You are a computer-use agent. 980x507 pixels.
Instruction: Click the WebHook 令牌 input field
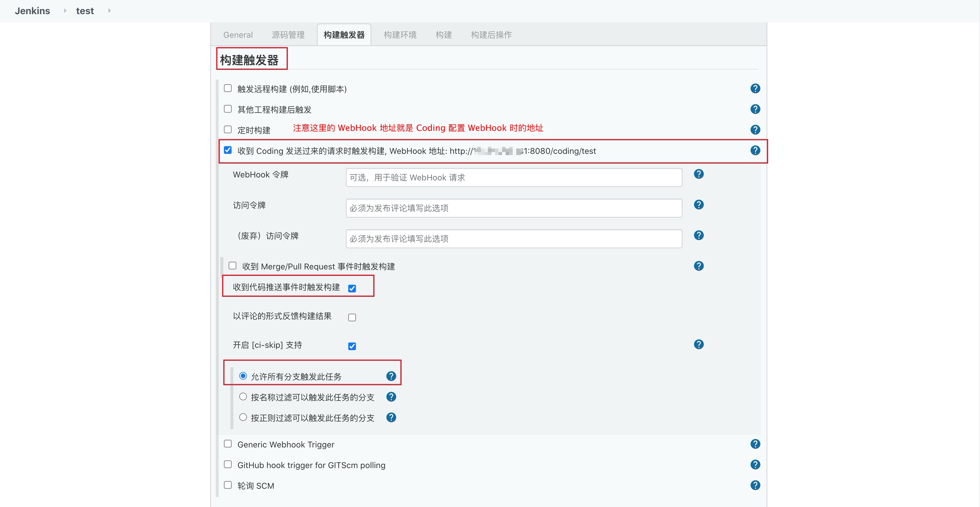[x=514, y=178]
